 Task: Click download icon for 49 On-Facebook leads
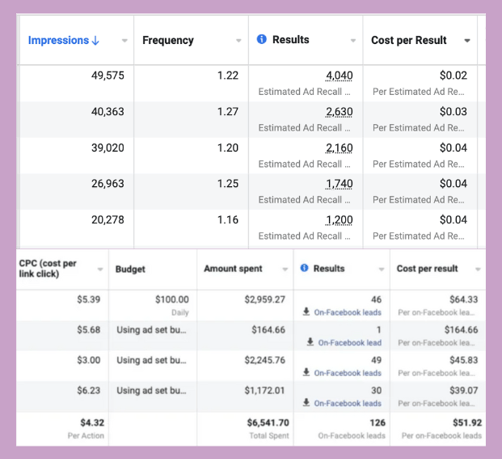306,373
